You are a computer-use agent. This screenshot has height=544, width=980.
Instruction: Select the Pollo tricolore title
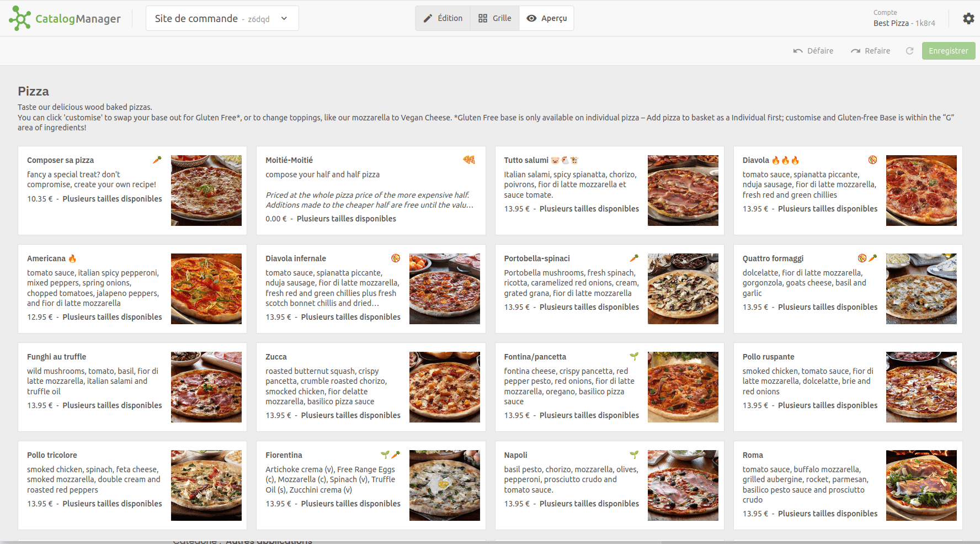52,455
